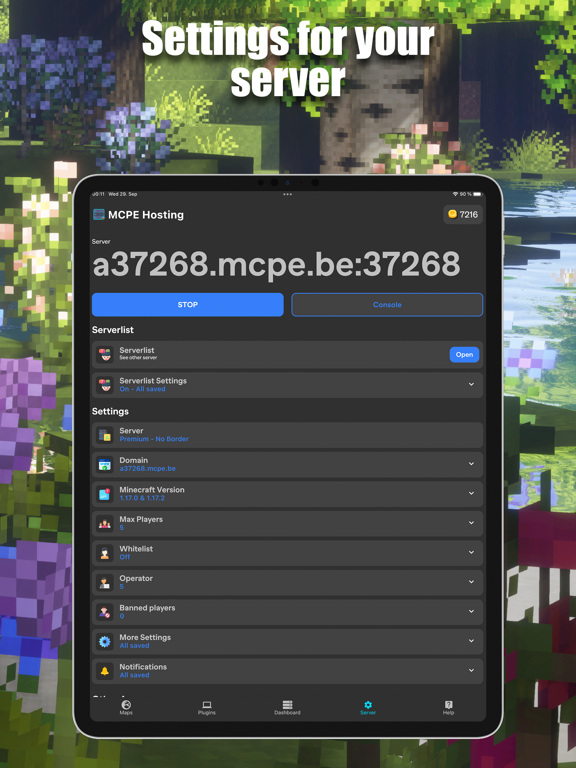The height and width of the screenshot is (768, 576).
Task: Click the three-dot multitasking indicator
Action: click(288, 194)
